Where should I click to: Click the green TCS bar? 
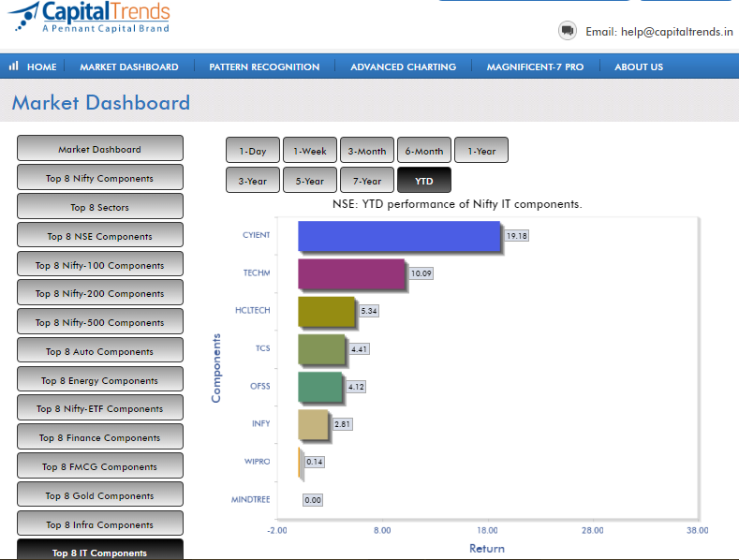click(x=321, y=348)
